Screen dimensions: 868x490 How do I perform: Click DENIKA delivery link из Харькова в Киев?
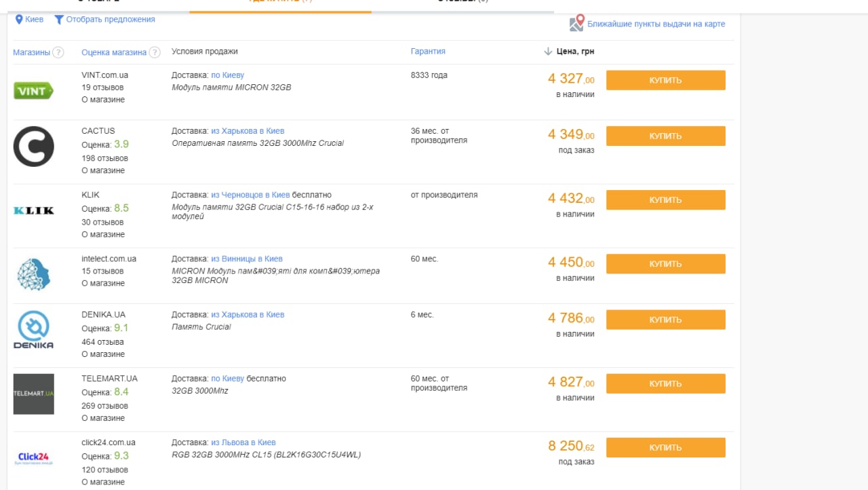click(x=248, y=314)
